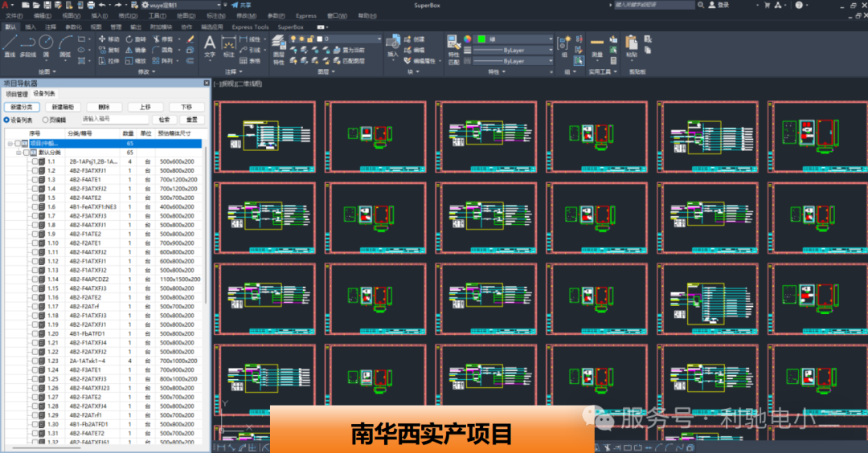
Task: Open the 文件(F) menu
Action: point(14,15)
